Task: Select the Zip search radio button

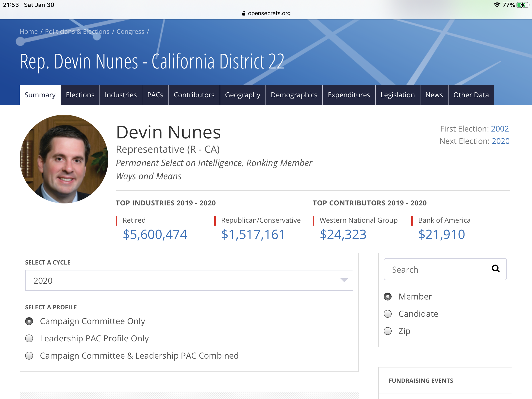Action: (x=388, y=331)
